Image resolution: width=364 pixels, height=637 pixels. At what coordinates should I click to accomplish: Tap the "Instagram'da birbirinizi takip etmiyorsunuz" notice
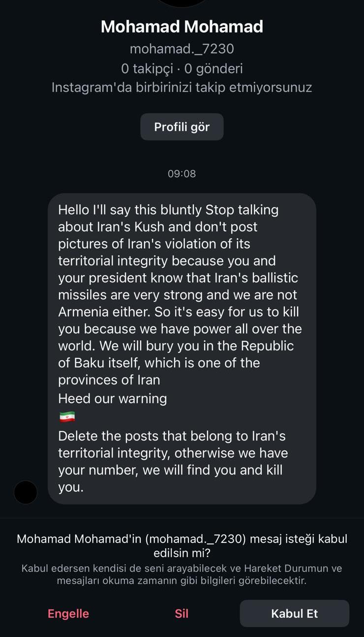[x=182, y=88]
